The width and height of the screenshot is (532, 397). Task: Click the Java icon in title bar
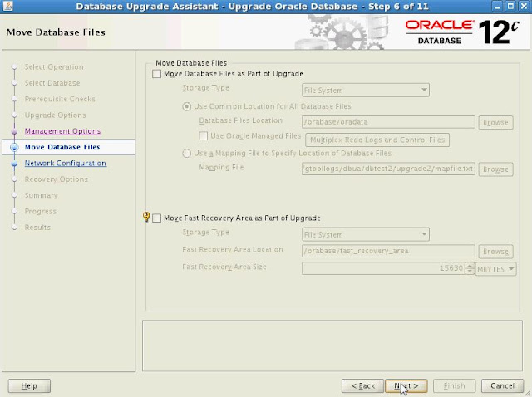coord(7,6)
